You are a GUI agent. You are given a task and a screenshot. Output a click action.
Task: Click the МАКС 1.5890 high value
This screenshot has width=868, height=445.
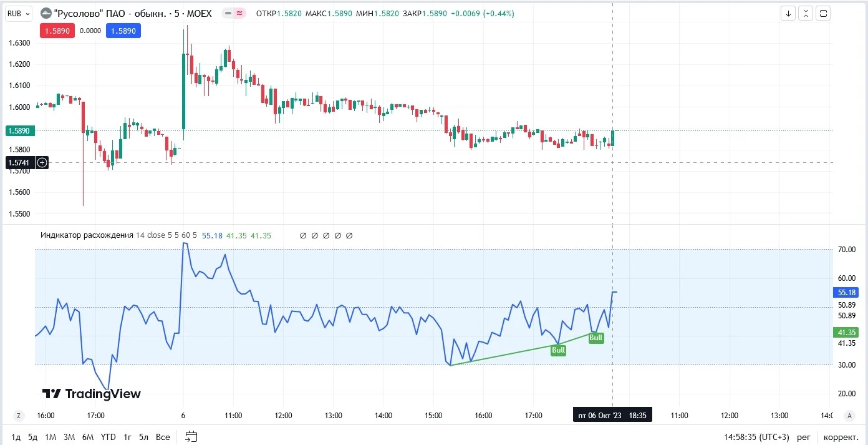pos(327,13)
